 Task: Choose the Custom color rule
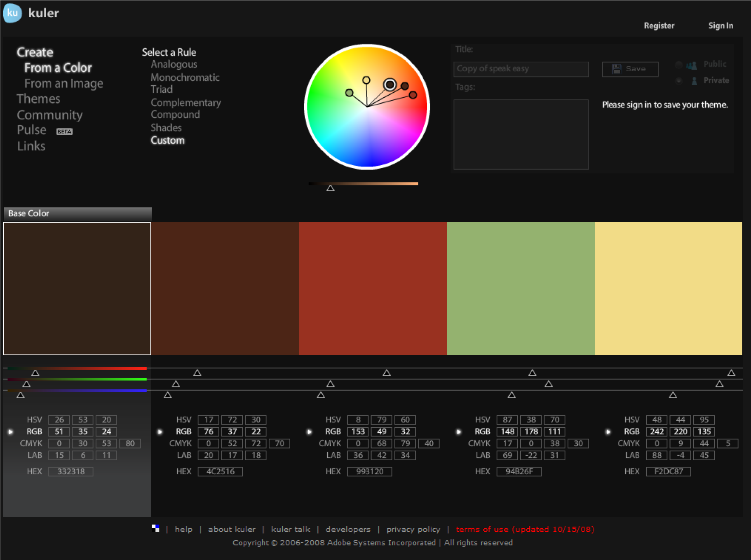[x=167, y=141]
